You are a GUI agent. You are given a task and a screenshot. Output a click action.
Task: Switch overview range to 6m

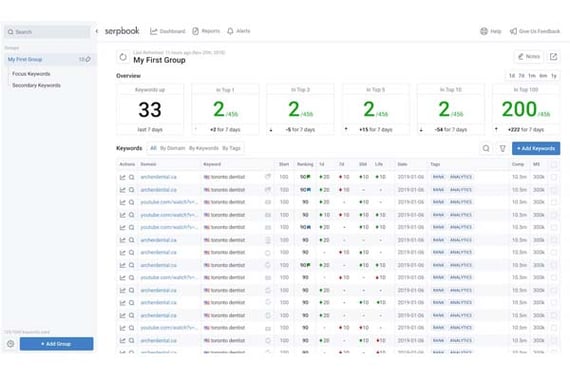(x=543, y=76)
